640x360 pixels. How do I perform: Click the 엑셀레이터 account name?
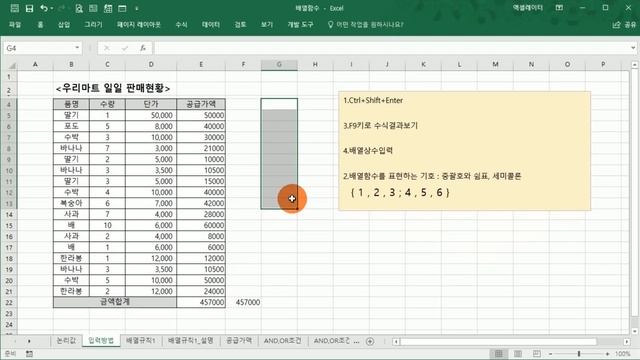tap(528, 8)
